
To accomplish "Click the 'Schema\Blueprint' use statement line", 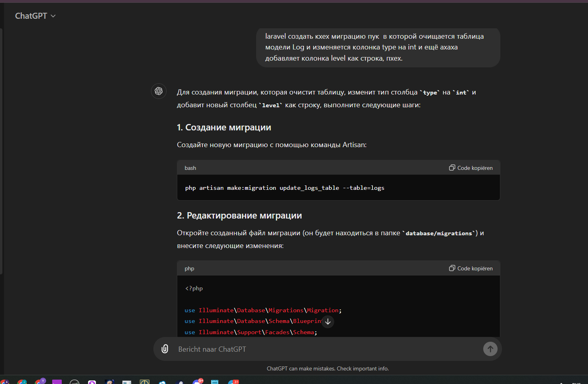I will pos(253,321).
